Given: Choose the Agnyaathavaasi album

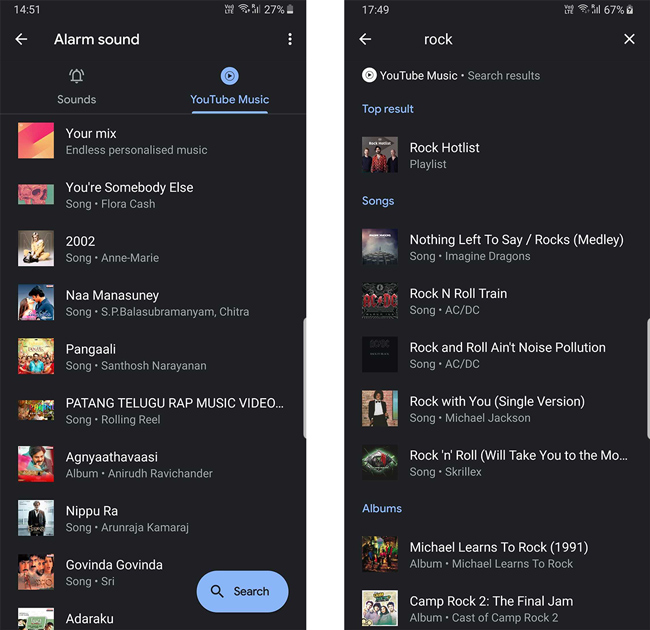Looking at the screenshot, I should pos(153,464).
